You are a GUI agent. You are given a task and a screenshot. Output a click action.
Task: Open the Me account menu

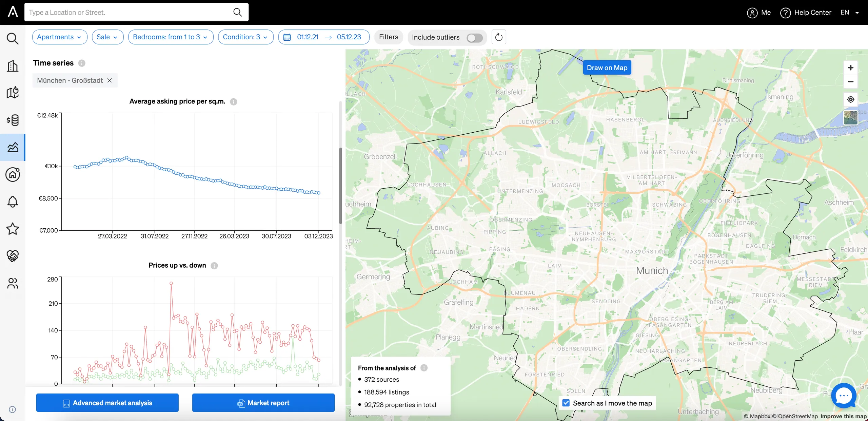(x=759, y=13)
